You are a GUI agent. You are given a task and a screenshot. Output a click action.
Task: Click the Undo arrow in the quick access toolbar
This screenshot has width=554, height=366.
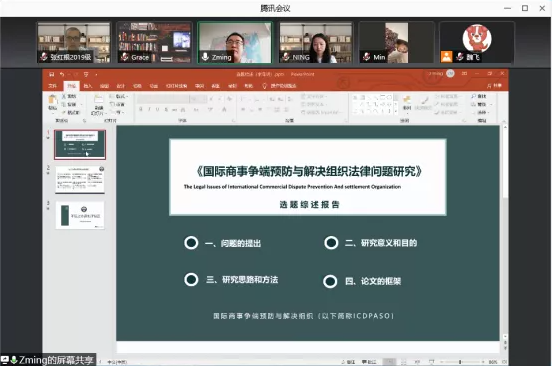click(62, 74)
